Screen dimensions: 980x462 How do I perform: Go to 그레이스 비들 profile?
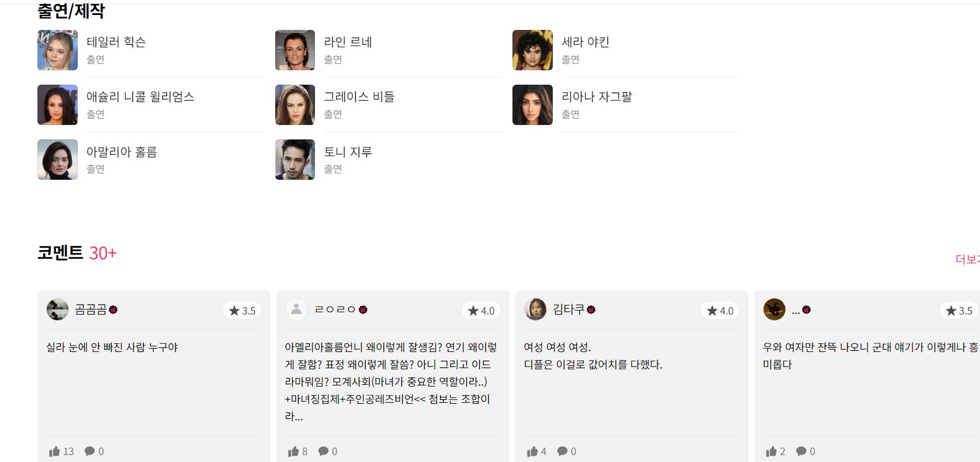pos(359,97)
